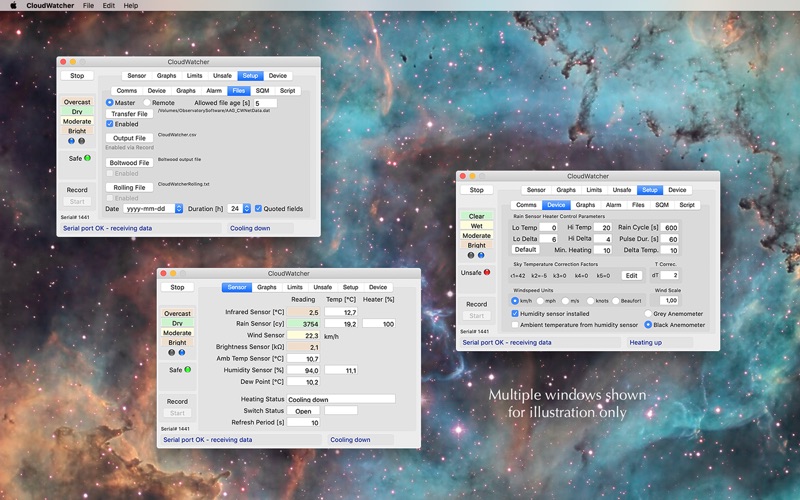Click Heating Status field showing Cooling down

pyautogui.click(x=341, y=399)
